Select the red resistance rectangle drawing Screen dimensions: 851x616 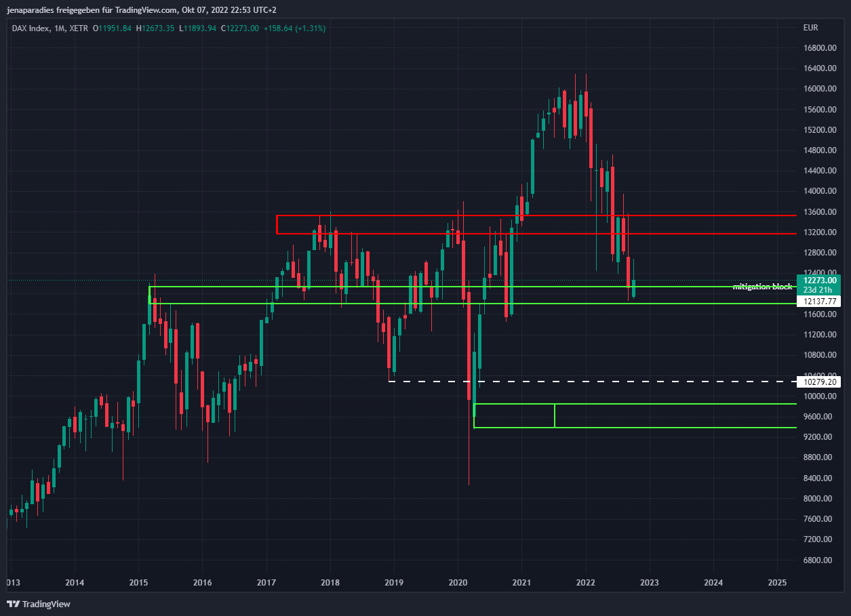pyautogui.click(x=536, y=224)
